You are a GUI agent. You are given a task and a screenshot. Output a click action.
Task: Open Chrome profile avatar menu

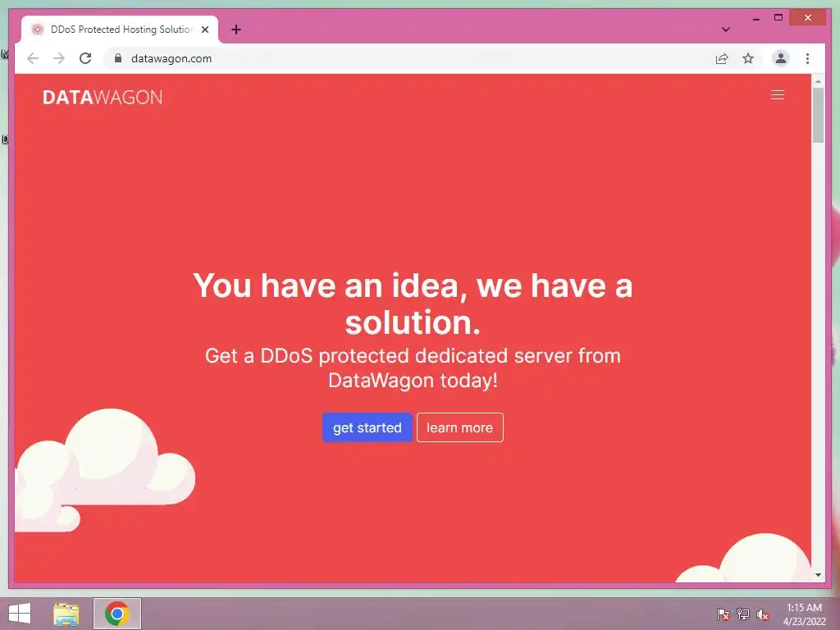pos(781,58)
